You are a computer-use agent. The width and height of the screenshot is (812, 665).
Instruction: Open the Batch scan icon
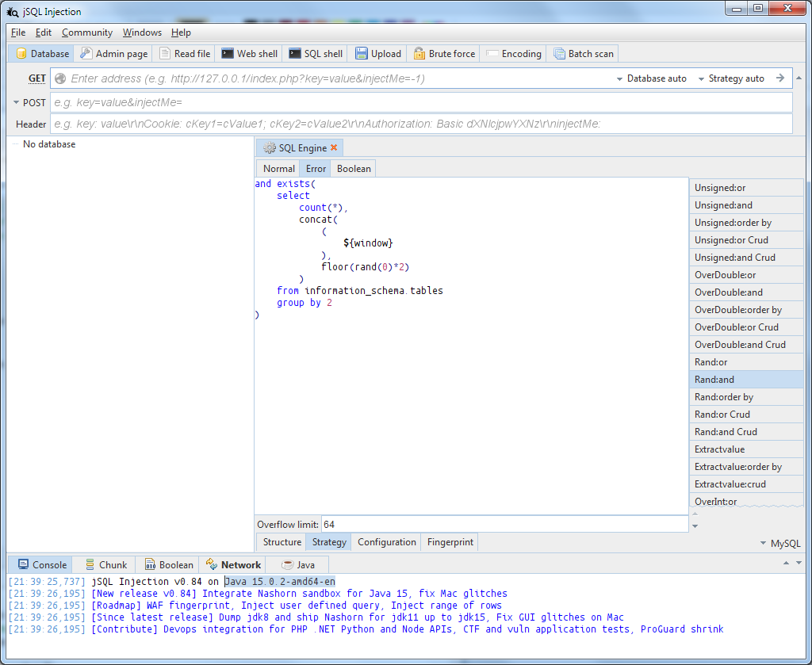point(559,53)
